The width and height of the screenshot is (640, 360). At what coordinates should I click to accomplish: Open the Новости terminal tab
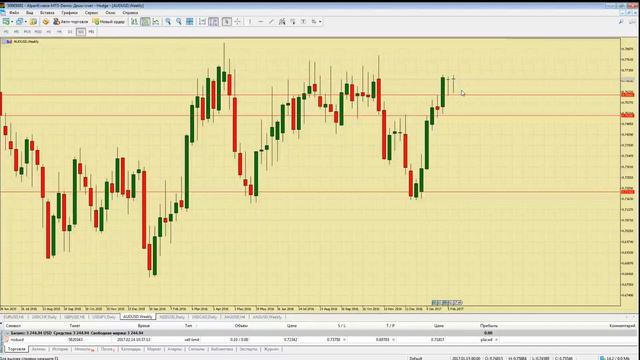tap(84, 349)
